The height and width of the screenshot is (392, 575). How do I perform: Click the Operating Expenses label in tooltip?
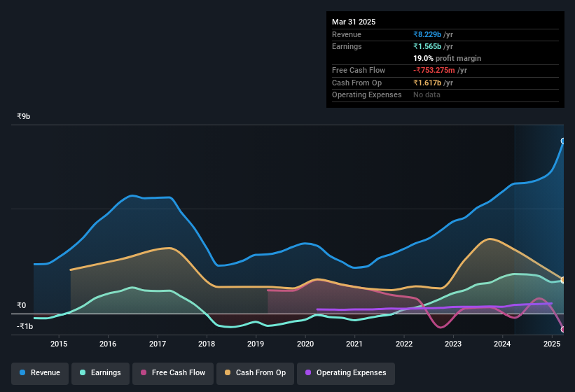367,95
